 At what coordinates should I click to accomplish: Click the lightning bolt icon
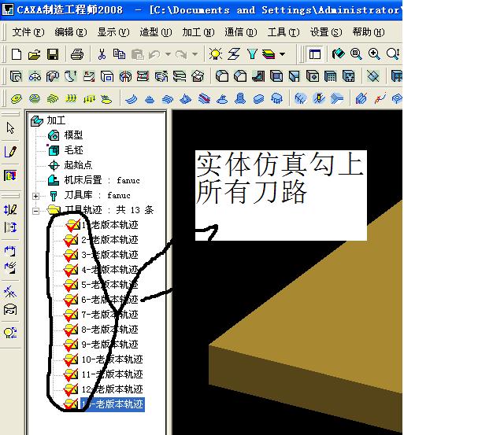(234, 53)
